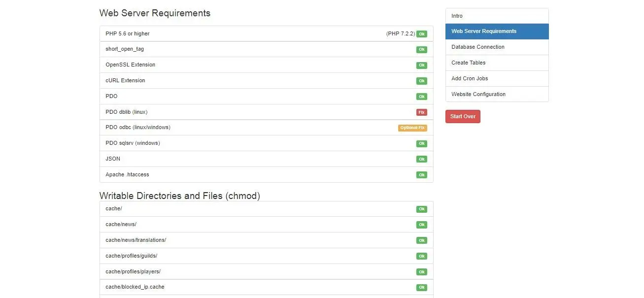
Task: Click the 'OpenSSL Extension' label
Action: pos(130,65)
